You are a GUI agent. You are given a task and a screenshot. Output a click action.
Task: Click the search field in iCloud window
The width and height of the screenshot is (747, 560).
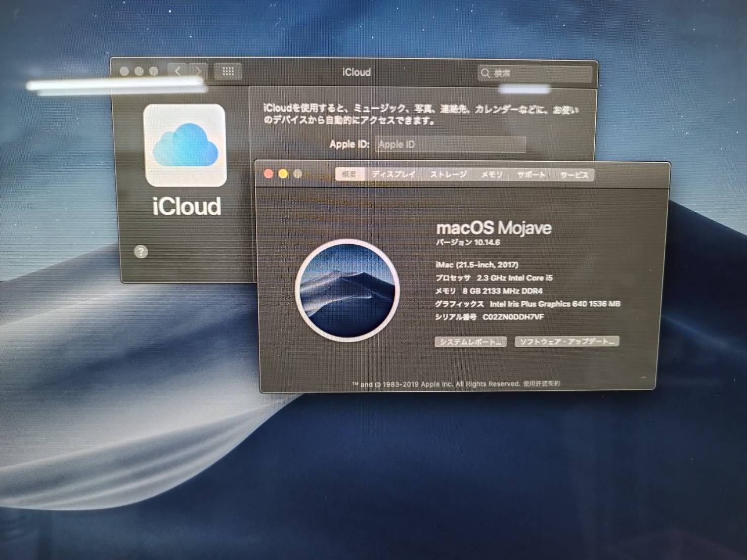point(536,73)
